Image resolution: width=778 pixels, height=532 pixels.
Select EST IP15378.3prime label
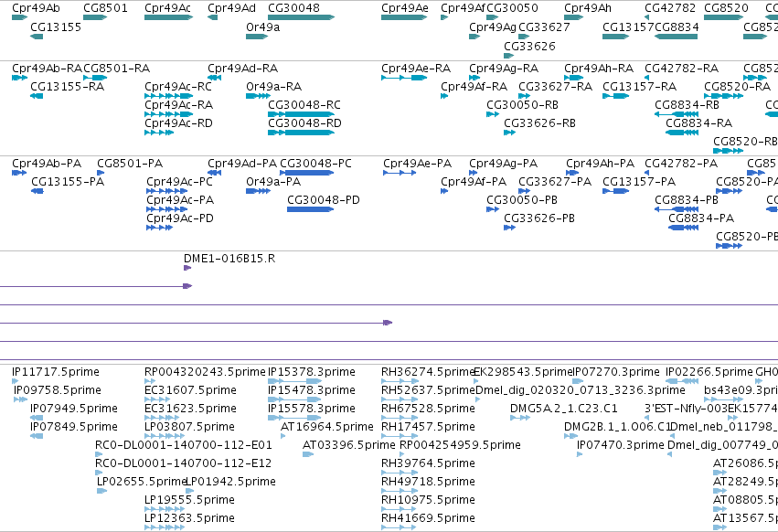312,372
